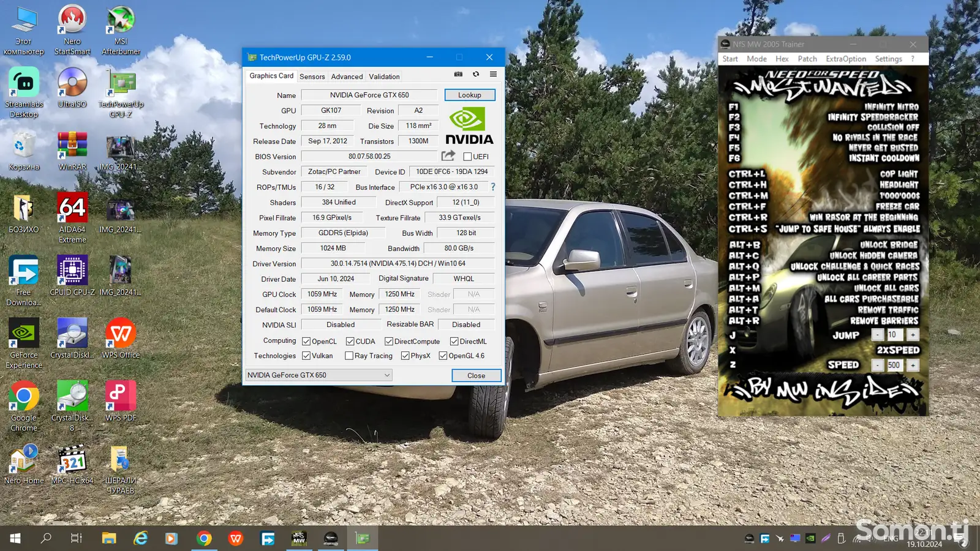Click the Windows Start button

click(x=15, y=538)
